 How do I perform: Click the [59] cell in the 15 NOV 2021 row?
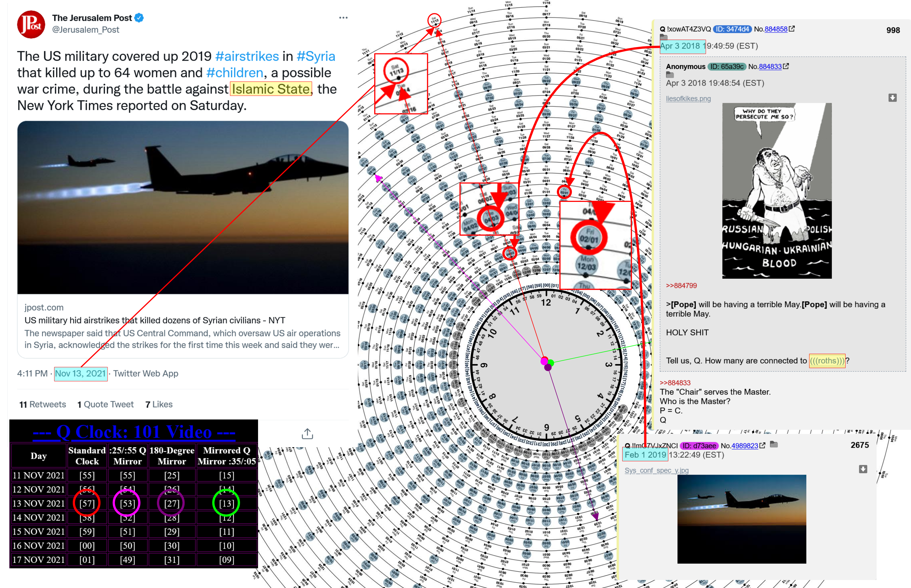tap(87, 532)
